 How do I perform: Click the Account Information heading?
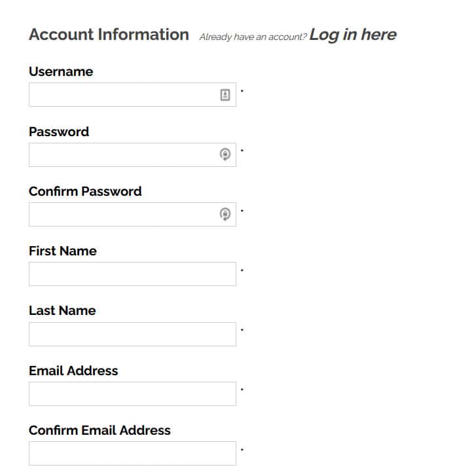coord(109,34)
